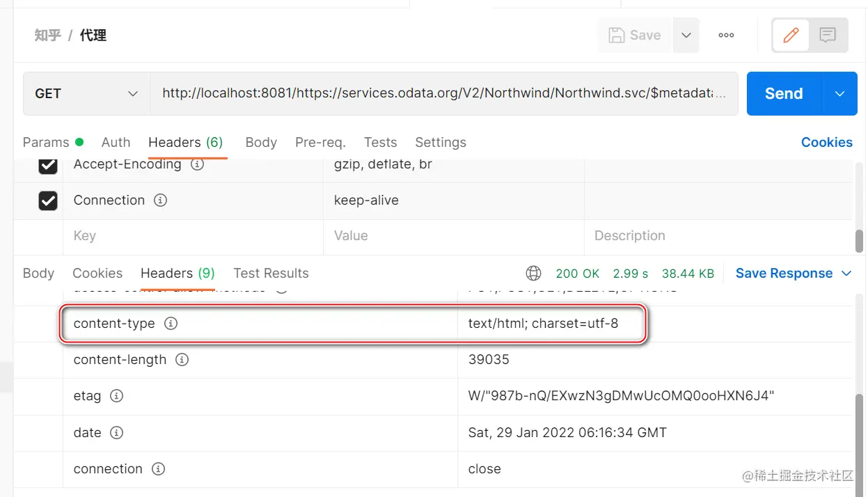
Task: Open the Tests tab
Action: click(380, 142)
